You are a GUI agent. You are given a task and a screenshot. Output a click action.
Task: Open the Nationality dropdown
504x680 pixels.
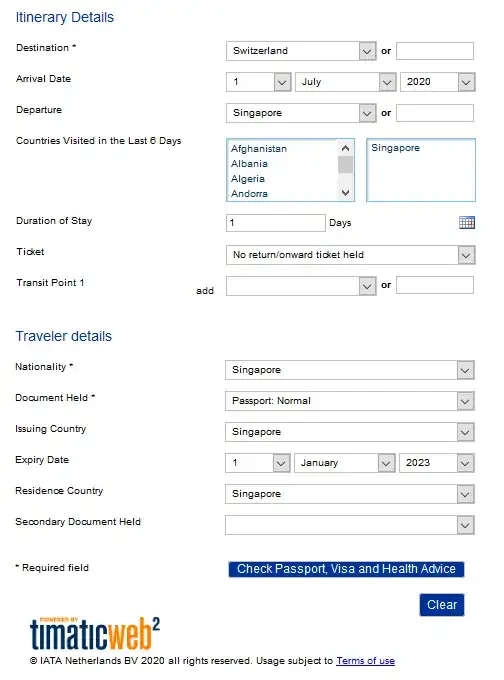(350, 370)
